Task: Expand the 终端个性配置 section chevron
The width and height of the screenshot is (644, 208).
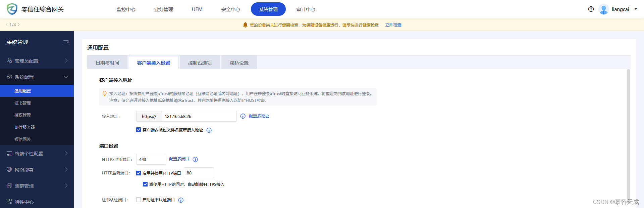Action: [66, 153]
